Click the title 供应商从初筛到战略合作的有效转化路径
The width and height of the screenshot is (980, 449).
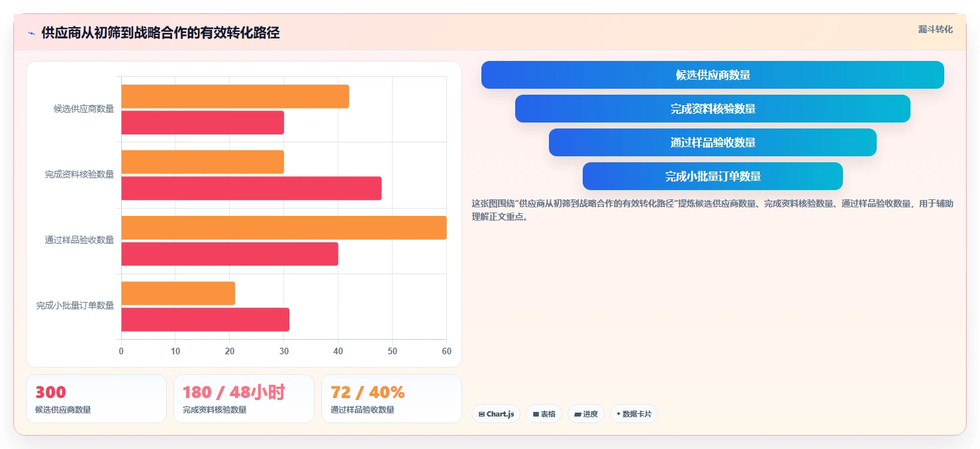coord(160,33)
